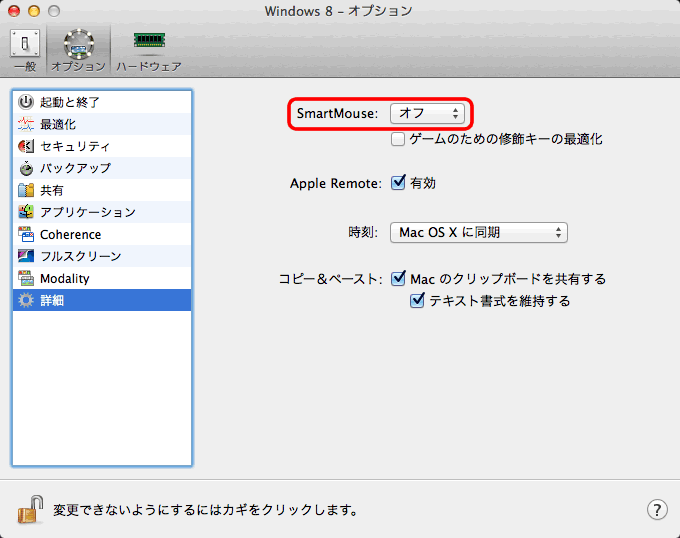Viewport: 680px width, 538px height.
Task: Minimize the window with yellow button
Action: 34,11
